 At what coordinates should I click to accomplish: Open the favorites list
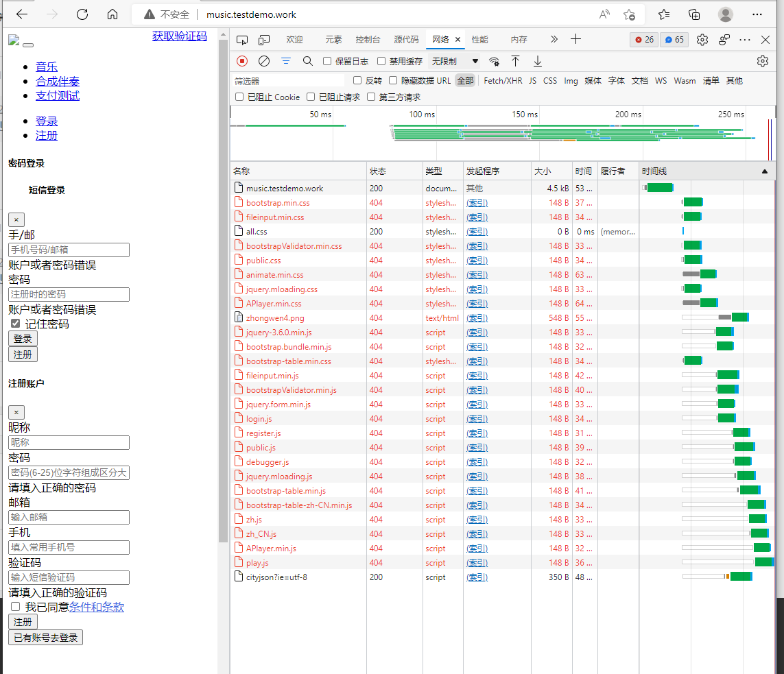[x=664, y=14]
